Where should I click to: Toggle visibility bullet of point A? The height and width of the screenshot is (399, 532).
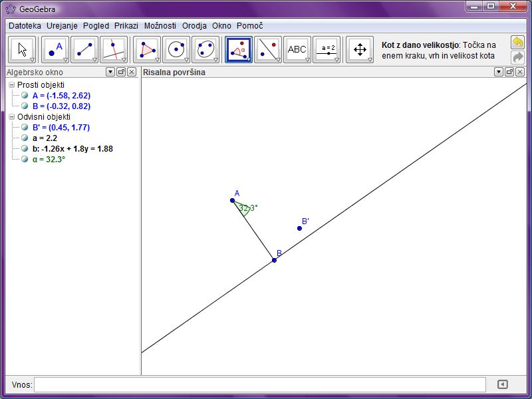[25, 96]
